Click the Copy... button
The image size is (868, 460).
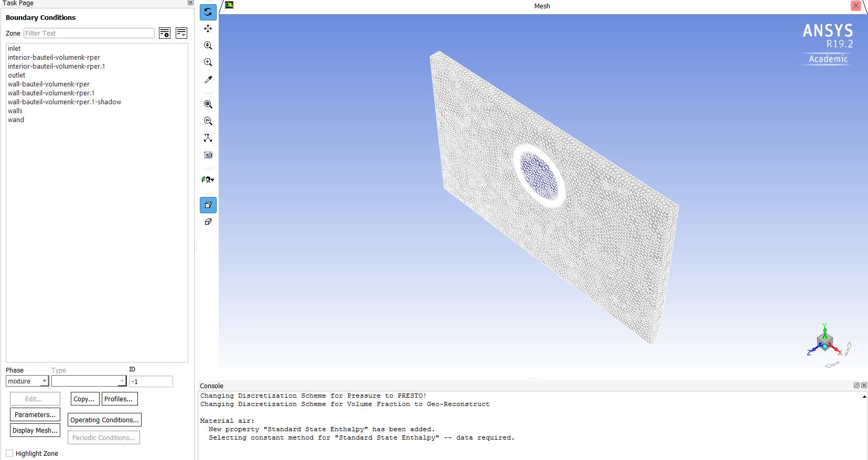[x=85, y=399]
